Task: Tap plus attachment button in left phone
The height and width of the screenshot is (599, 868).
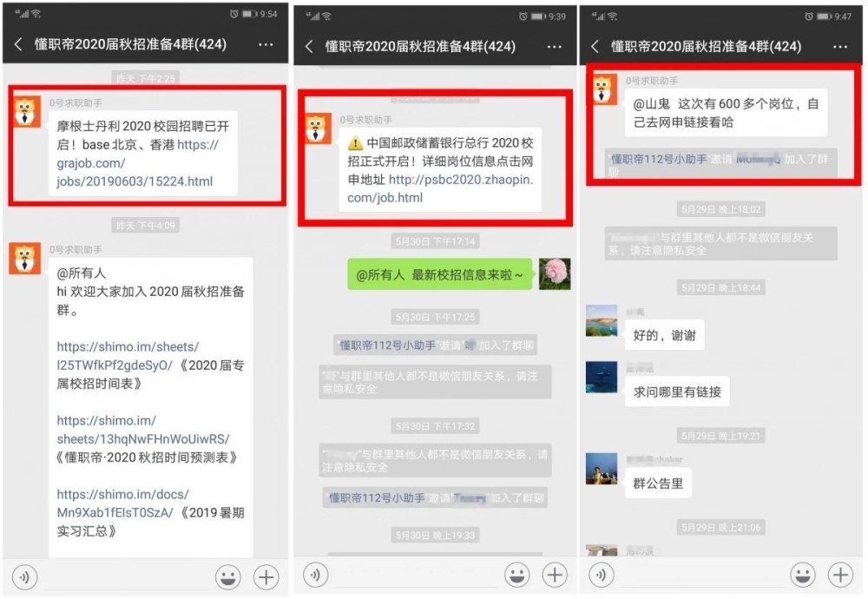Action: click(266, 576)
